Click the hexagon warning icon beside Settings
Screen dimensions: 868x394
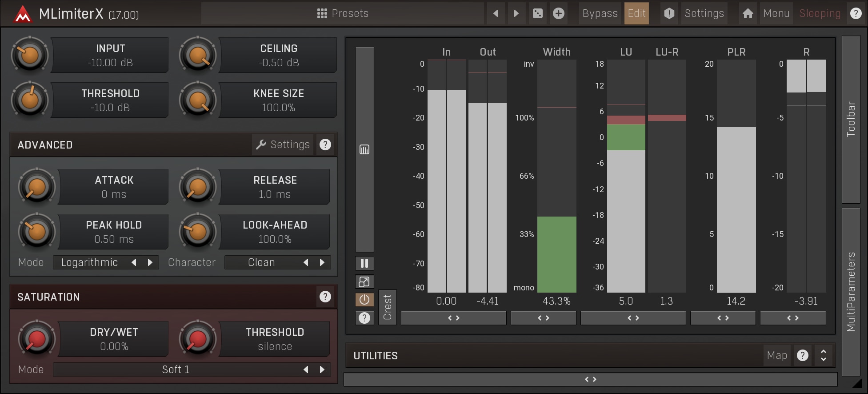pyautogui.click(x=669, y=13)
